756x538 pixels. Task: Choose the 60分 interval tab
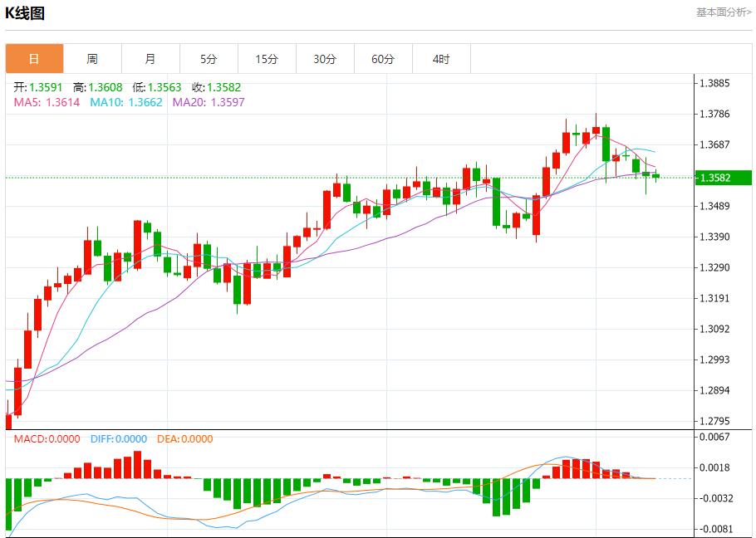click(383, 59)
